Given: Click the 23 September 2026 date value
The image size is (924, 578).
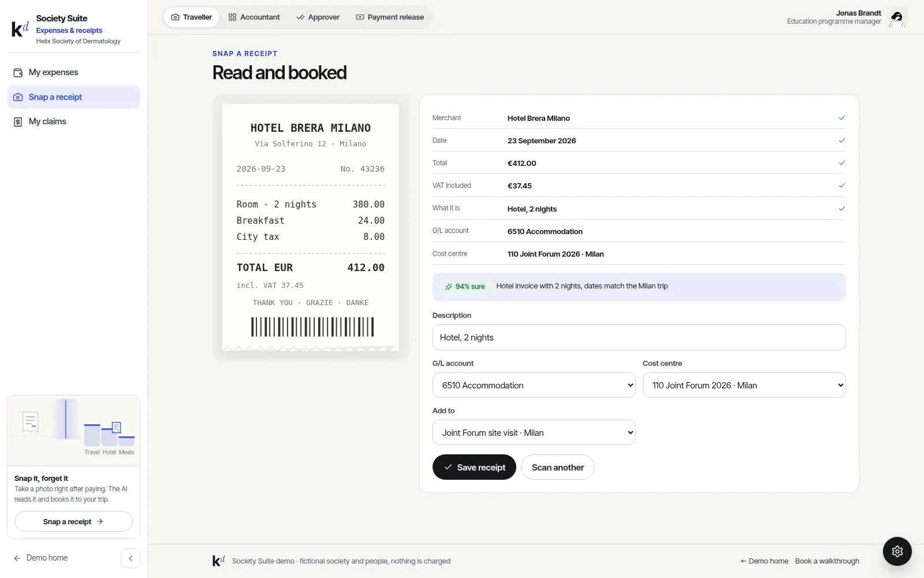Looking at the screenshot, I should 541,140.
